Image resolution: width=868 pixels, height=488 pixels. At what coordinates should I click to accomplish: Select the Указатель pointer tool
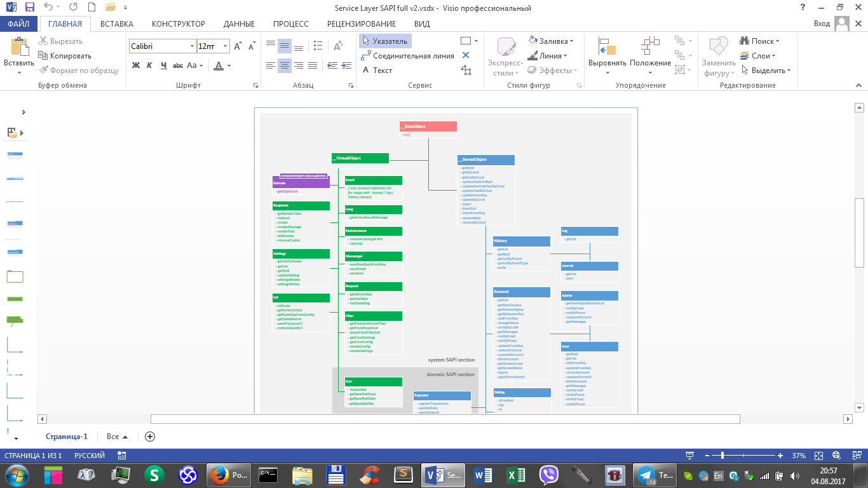point(386,41)
